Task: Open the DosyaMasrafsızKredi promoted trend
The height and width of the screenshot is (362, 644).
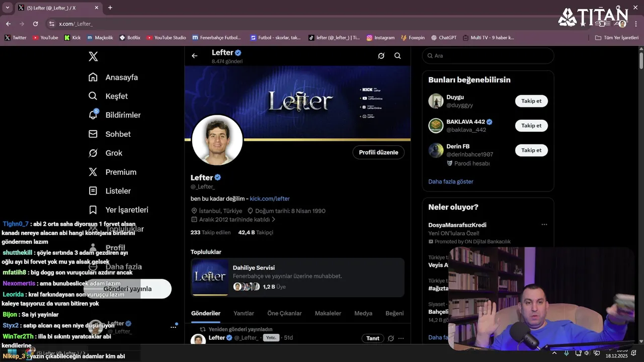Action: (488, 233)
